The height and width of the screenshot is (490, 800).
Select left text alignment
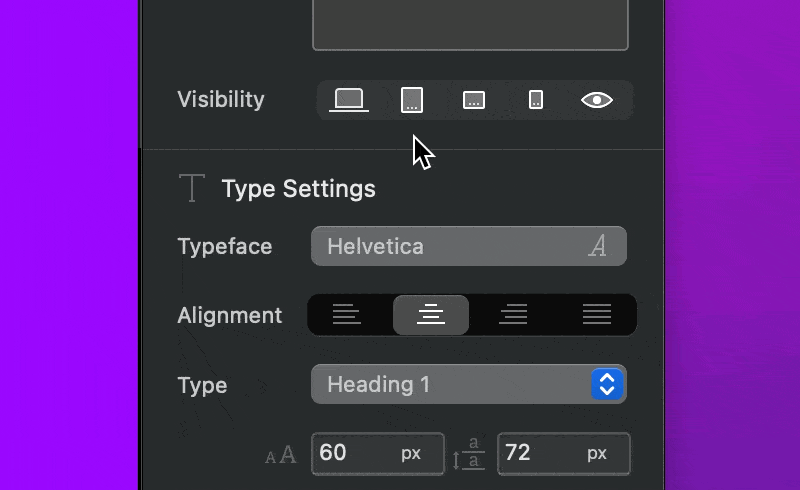(346, 314)
